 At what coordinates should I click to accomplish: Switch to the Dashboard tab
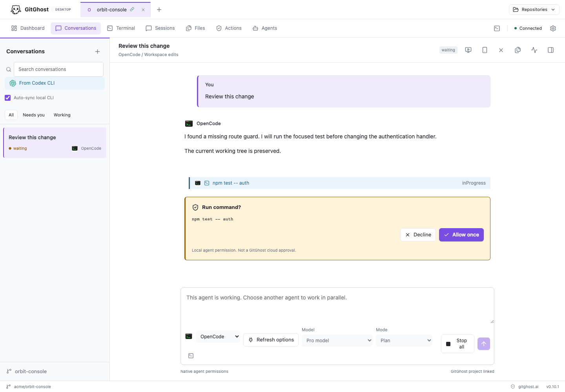[x=28, y=28]
